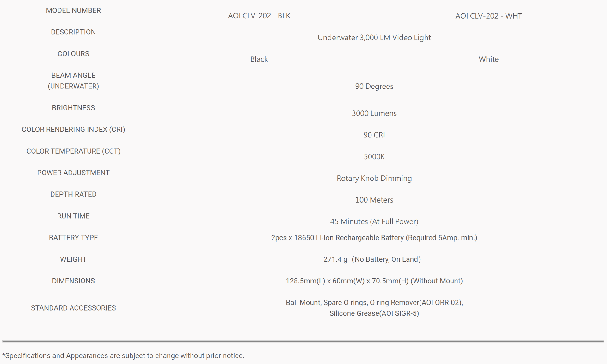Image resolution: width=607 pixels, height=364 pixels.
Task: Select the Underwater 3,000 LM Video Light description
Action: click(374, 38)
